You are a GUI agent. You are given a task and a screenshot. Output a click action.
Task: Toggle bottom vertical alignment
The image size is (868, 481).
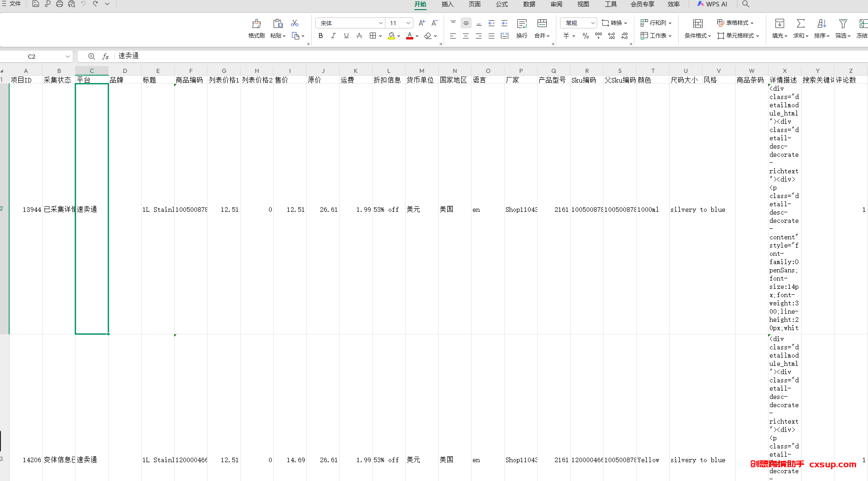pyautogui.click(x=478, y=23)
